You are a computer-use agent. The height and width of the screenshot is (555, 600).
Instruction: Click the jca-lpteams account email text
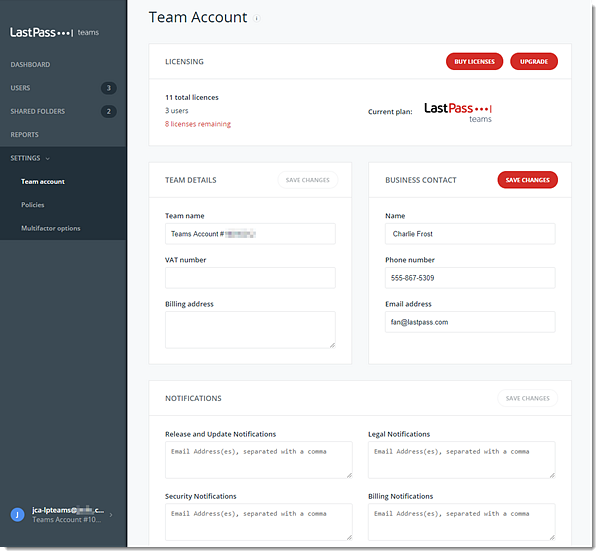pos(68,510)
